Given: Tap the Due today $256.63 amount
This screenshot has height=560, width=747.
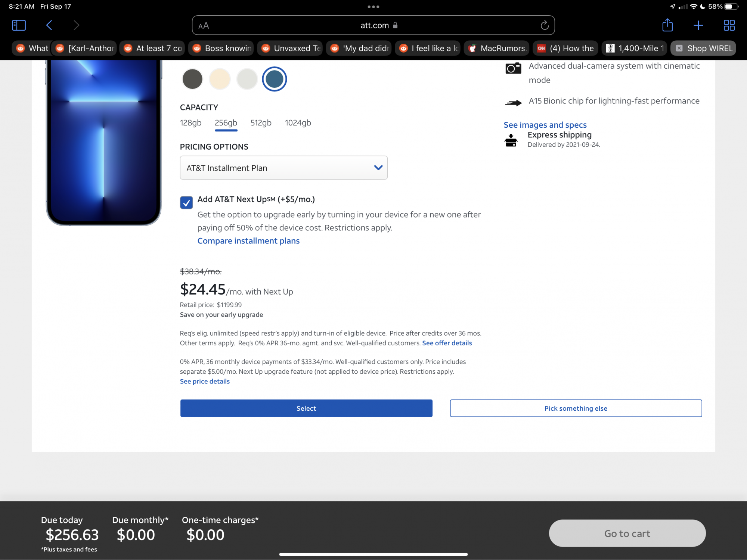Looking at the screenshot, I should 72,535.
